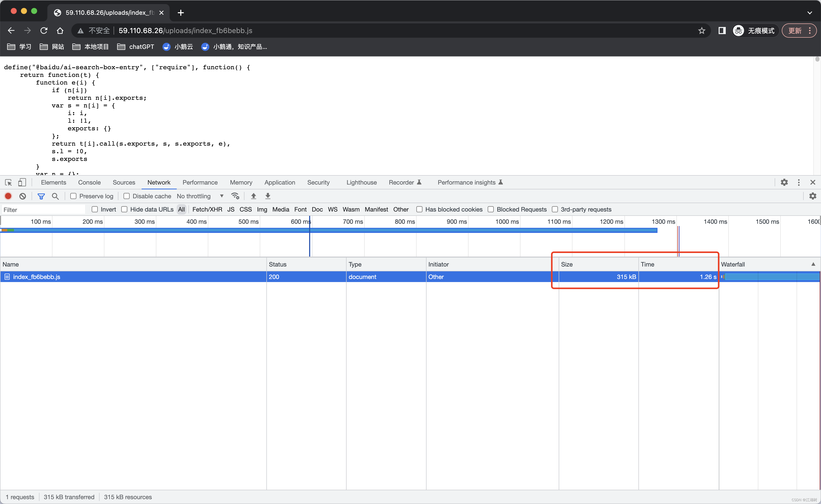The height and width of the screenshot is (504, 821).
Task: Click the browser back arrow
Action: tap(11, 31)
